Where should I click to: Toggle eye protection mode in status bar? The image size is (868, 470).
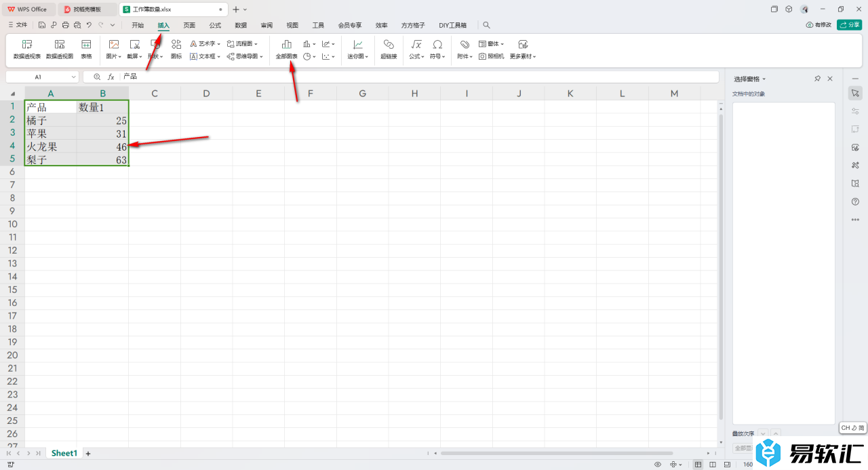pyautogui.click(x=658, y=465)
